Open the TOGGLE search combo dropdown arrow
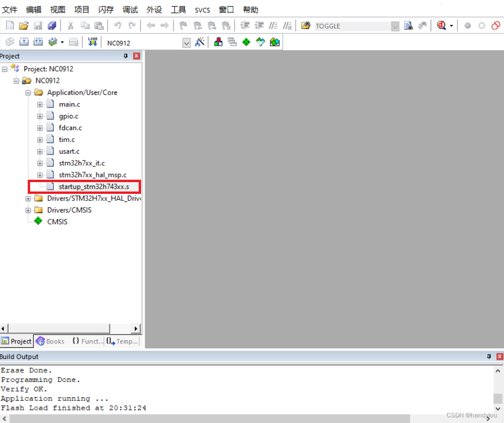This screenshot has height=423, width=504. click(395, 26)
